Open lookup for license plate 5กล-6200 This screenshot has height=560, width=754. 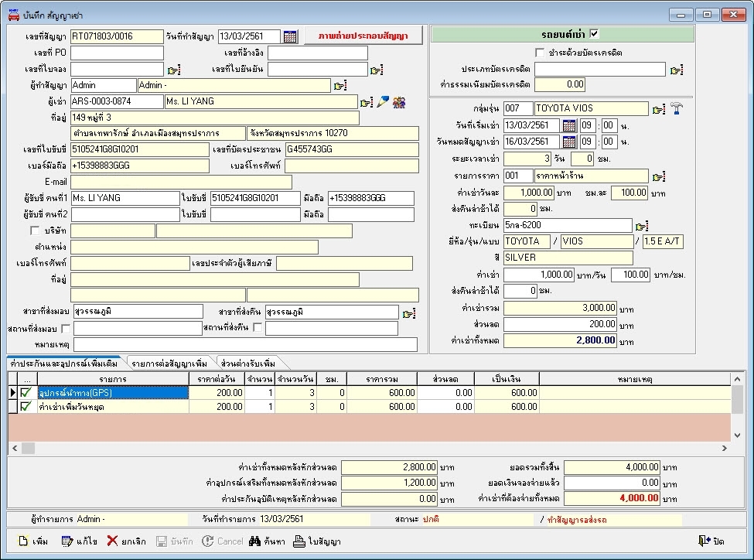pyautogui.click(x=642, y=226)
